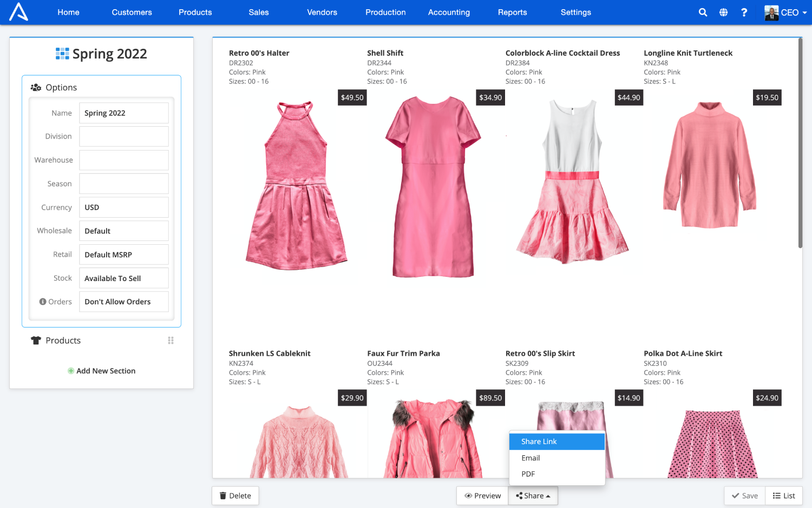Open the Currency USD dropdown

tap(124, 207)
